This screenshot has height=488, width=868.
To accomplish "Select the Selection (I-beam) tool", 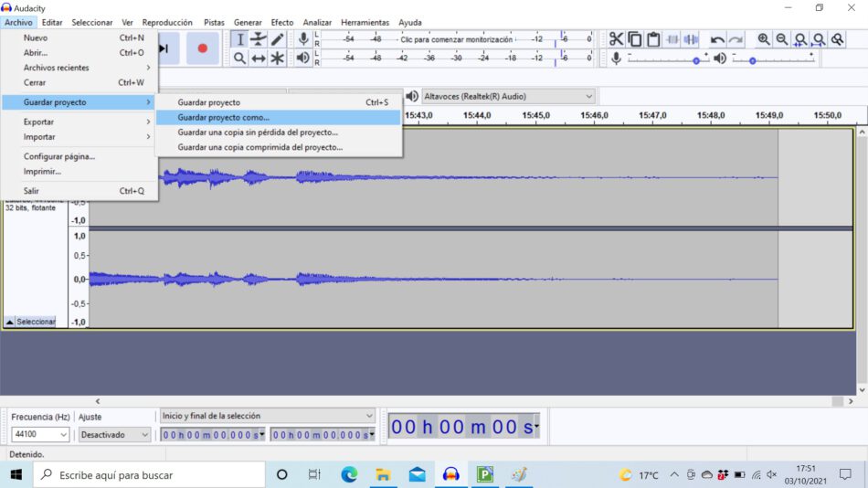I will tap(239, 39).
